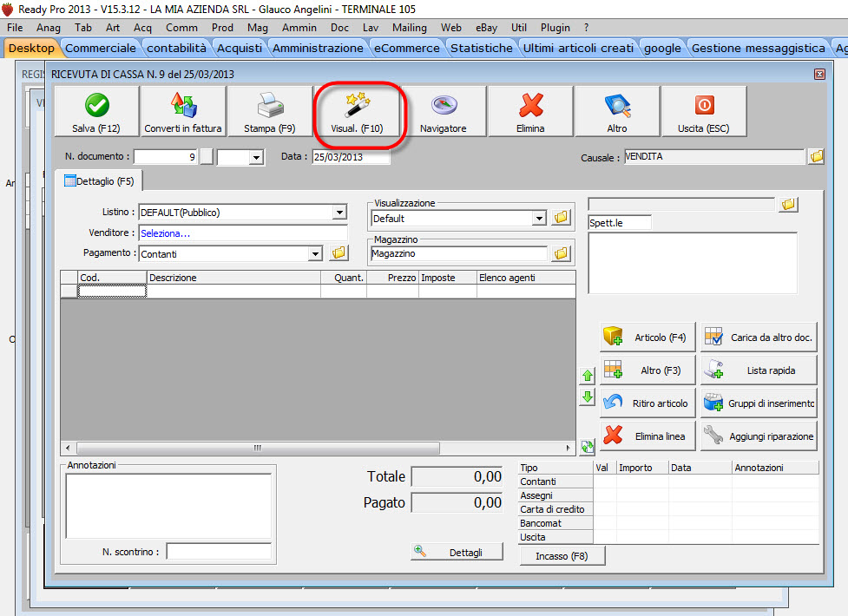The width and height of the screenshot is (848, 616).
Task: Click the Annotazioni text area
Action: [x=168, y=506]
